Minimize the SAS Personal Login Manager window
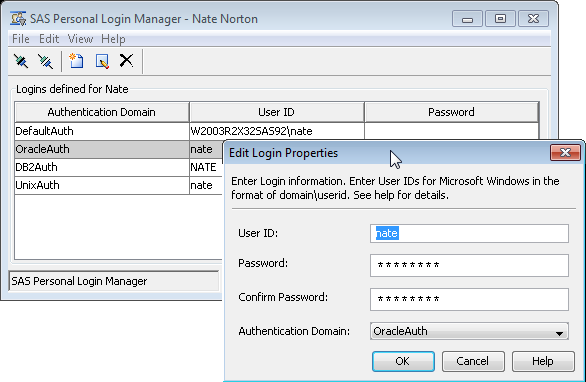This screenshot has width=586, height=382. [x=467, y=19]
